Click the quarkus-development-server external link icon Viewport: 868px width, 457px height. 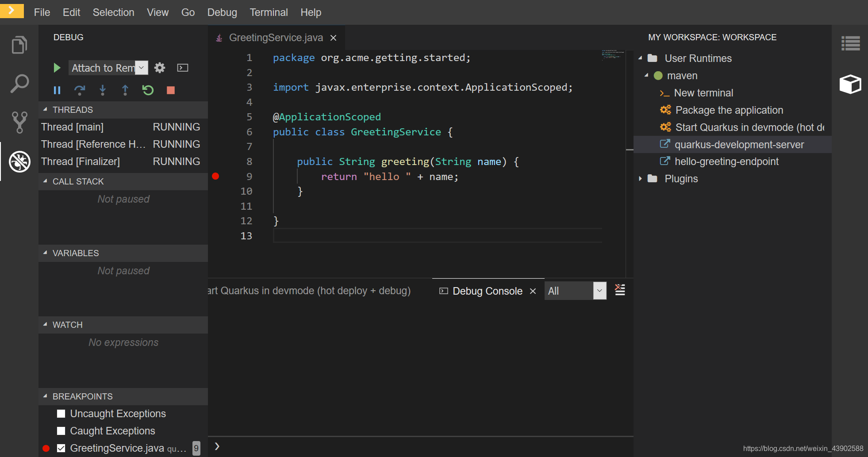[665, 144]
